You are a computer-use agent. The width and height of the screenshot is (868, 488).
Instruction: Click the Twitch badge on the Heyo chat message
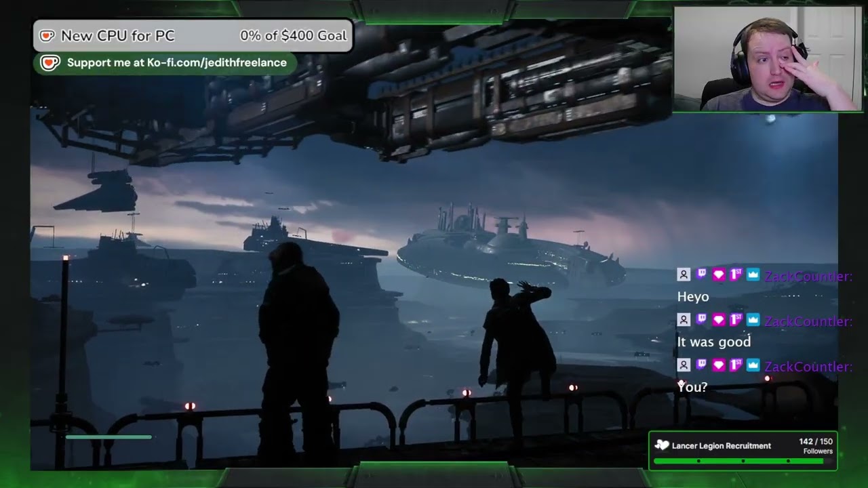click(701, 274)
